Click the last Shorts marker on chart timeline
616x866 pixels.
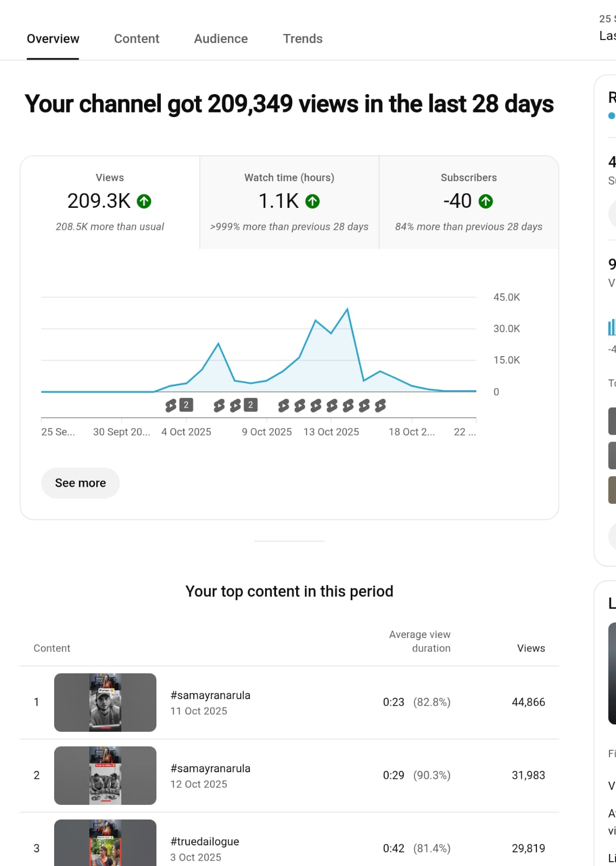tap(381, 405)
